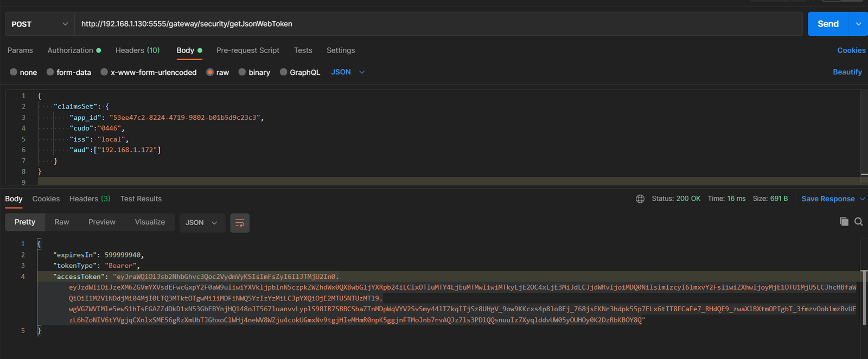Choose the GraphQL body radio option

[x=284, y=72]
